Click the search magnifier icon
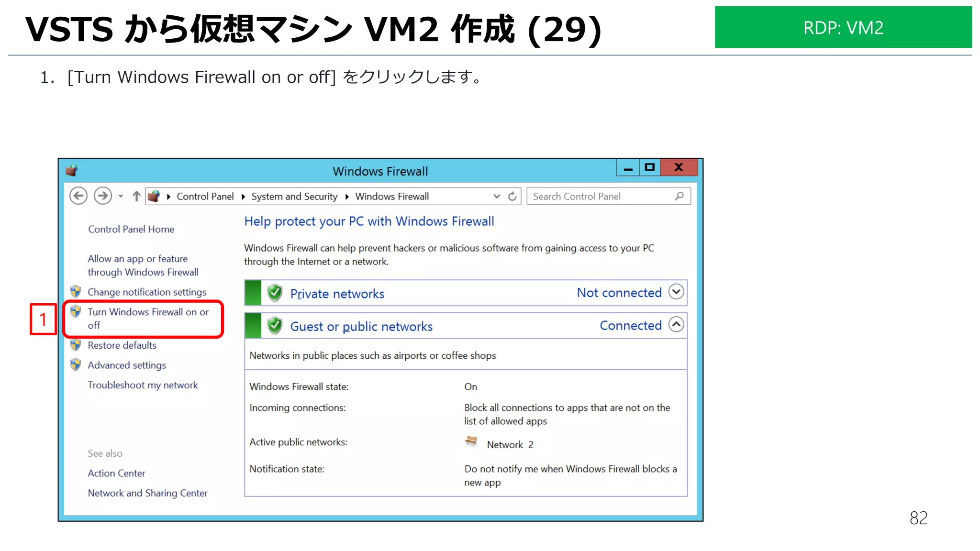 tap(679, 196)
